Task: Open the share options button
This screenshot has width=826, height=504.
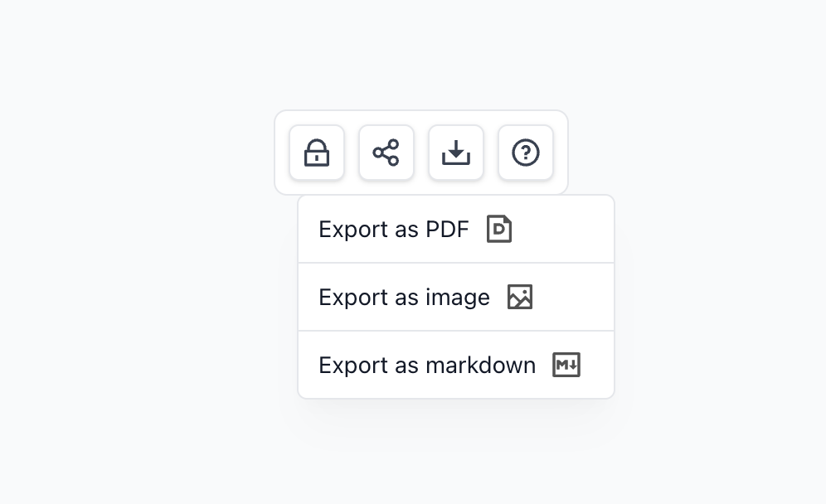Action: pyautogui.click(x=386, y=153)
